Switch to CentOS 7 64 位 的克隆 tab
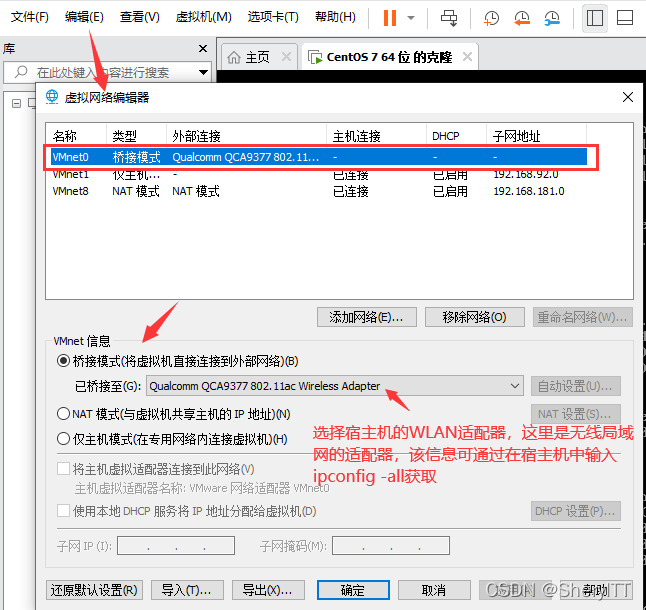 (x=389, y=57)
